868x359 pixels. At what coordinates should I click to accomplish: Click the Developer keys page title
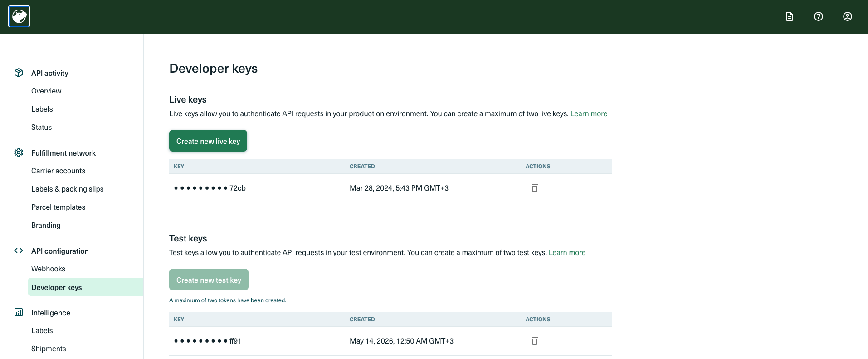214,68
